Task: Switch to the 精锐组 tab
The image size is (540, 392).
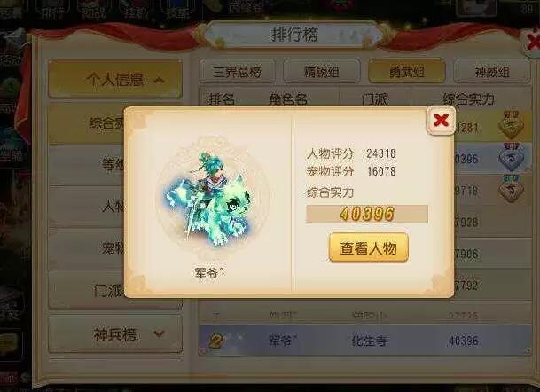Action: [322, 72]
